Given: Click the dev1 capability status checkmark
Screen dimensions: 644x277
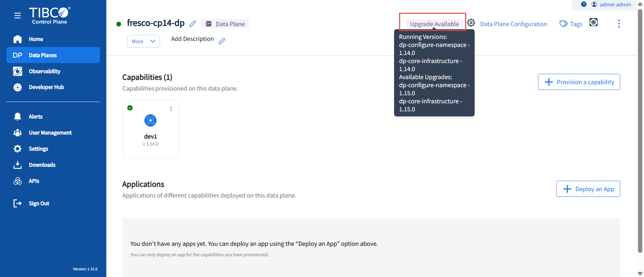Looking at the screenshot, I should tap(130, 108).
